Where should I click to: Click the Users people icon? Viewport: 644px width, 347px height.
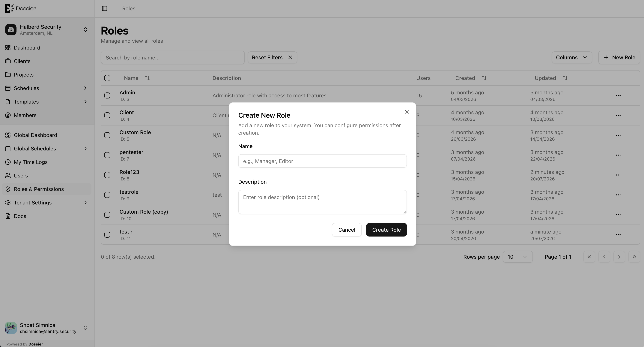(x=8, y=176)
